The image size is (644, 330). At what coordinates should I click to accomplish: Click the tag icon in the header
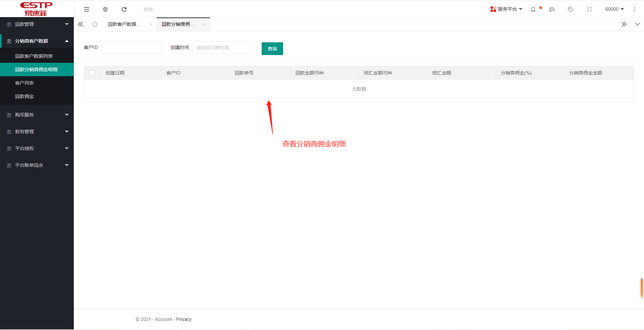pyautogui.click(x=570, y=9)
